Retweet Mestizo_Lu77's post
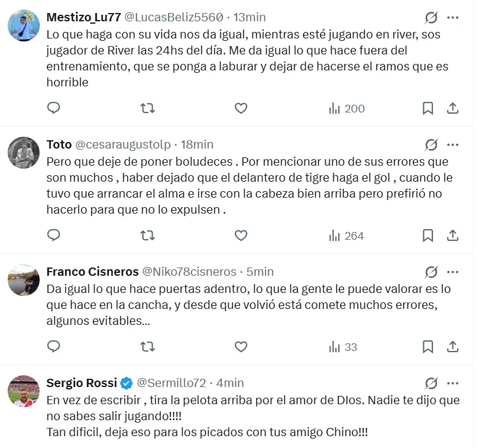This screenshot has width=479, height=448. 148,108
